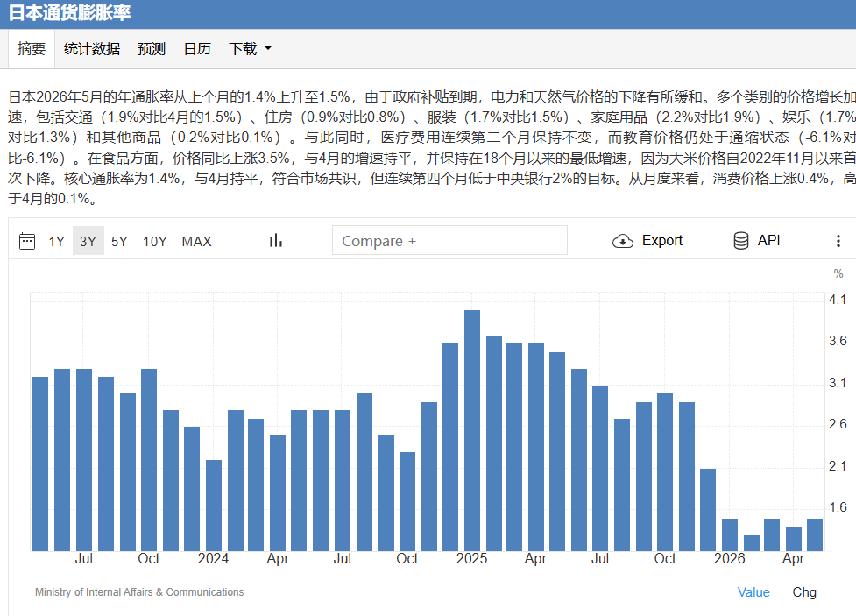
Task: Switch to the 摘要 tab
Action: [32, 48]
